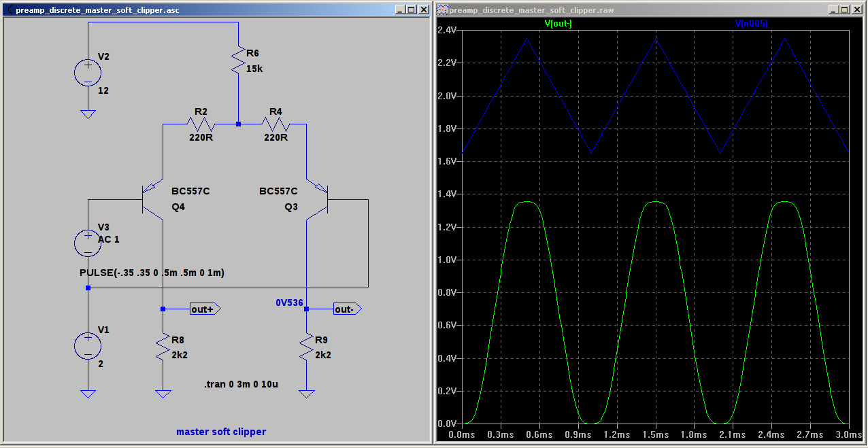Click the ground symbol below R9
868x448 pixels.
pos(307,394)
